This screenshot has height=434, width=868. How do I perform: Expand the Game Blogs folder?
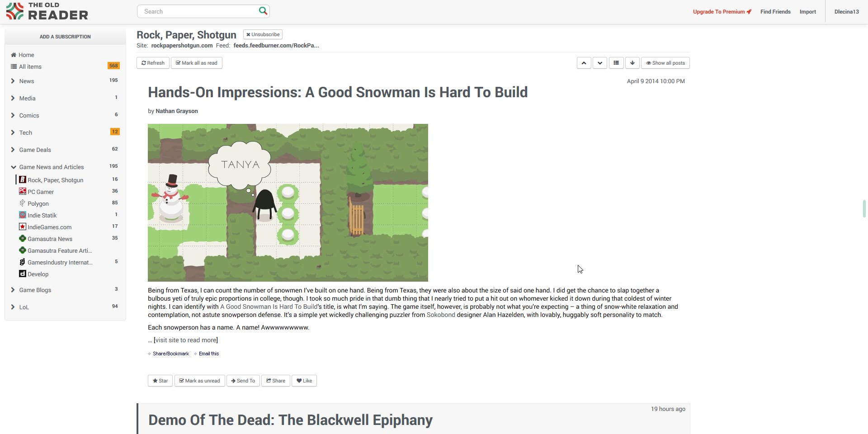click(x=13, y=290)
